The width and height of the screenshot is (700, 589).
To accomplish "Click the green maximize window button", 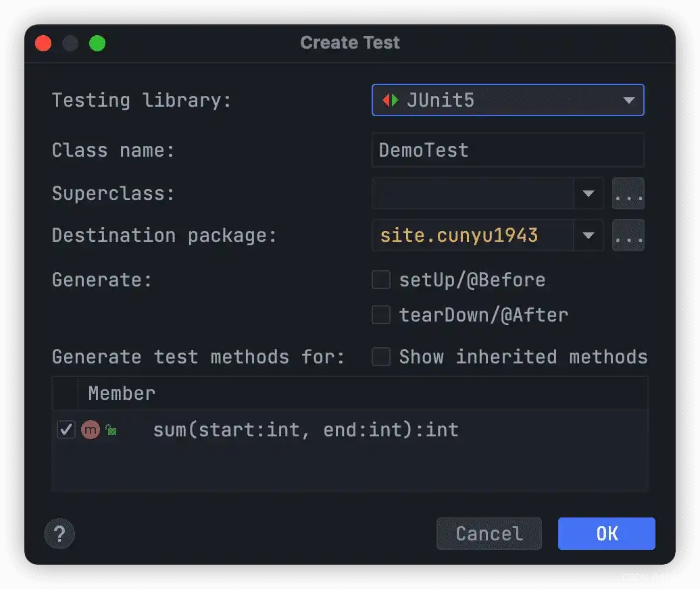I will coord(97,43).
